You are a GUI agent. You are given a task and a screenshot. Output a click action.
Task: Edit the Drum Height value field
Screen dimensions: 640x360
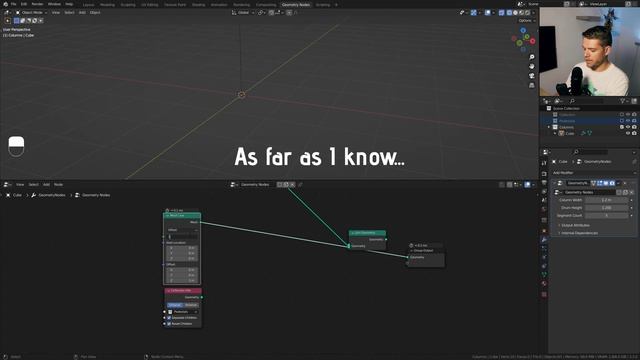coord(607,208)
